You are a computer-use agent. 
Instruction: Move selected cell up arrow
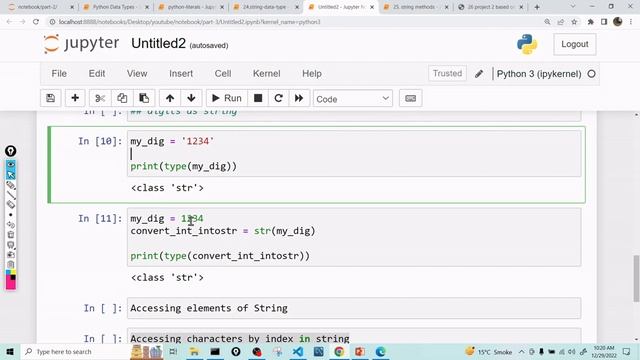click(x=170, y=98)
